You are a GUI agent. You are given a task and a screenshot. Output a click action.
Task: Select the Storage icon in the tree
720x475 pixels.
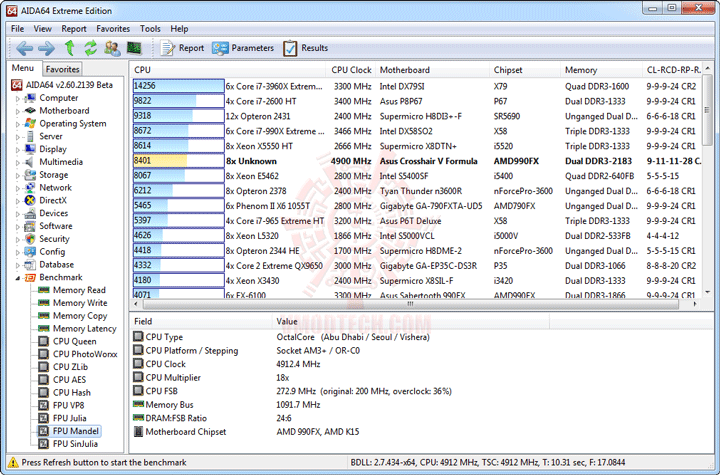(x=30, y=175)
